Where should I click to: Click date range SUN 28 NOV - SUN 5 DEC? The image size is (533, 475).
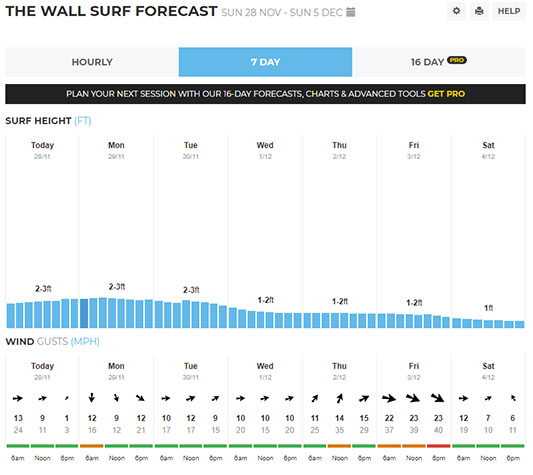pos(282,13)
